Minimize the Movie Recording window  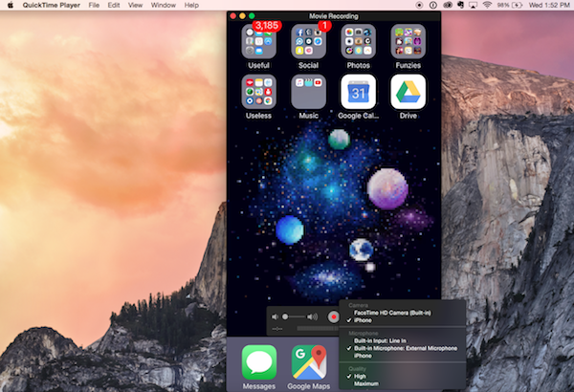coord(242,16)
